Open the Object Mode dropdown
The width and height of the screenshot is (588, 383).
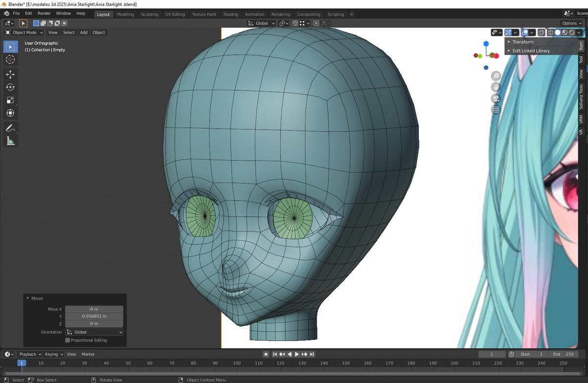[x=24, y=32]
